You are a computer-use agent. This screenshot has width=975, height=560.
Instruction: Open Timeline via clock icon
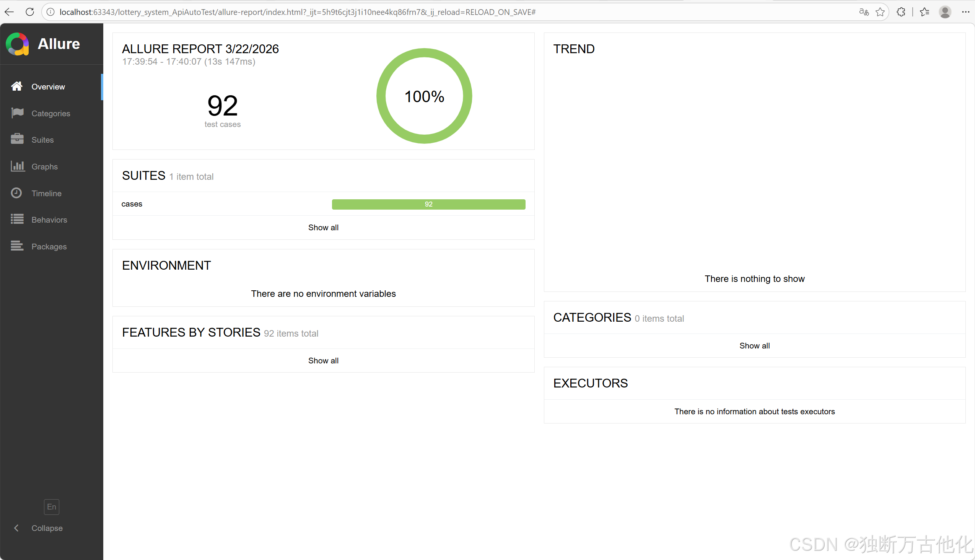(16, 193)
